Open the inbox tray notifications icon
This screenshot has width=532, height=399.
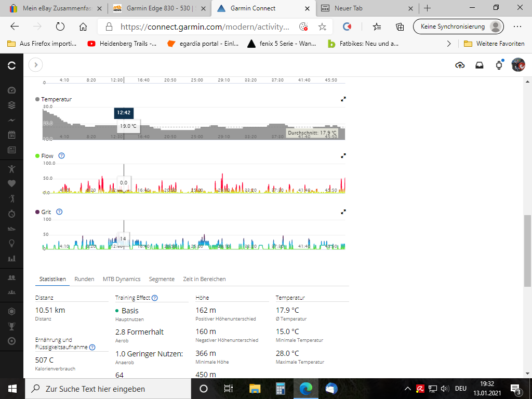[x=480, y=65]
